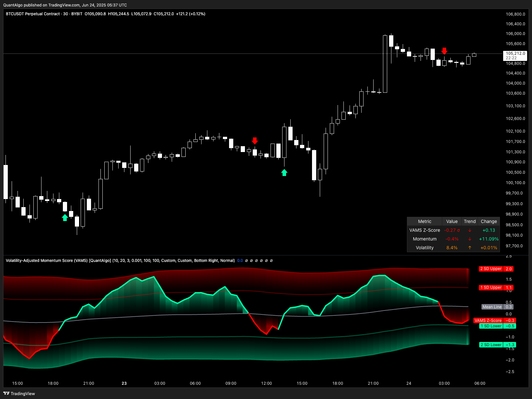Click the red 'VAMS Z-Score' axis label
The width and height of the screenshot is (532, 399).
click(488, 321)
